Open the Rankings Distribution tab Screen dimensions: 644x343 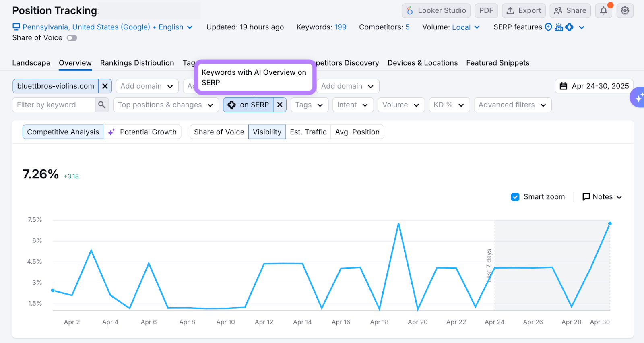[137, 63]
